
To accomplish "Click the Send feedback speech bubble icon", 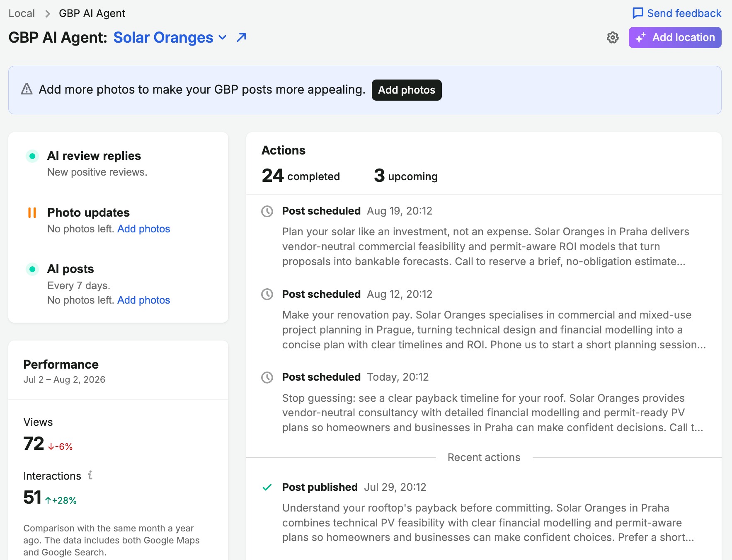I will pos(638,13).
